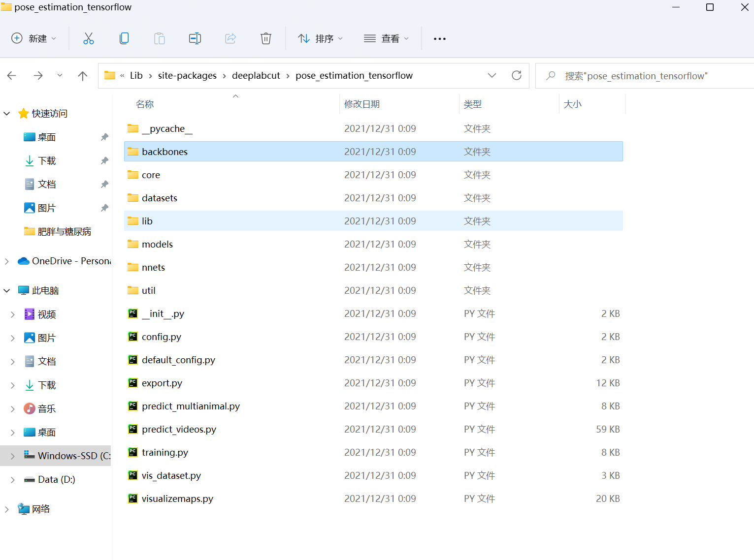Open the 查看 view options dropdown
This screenshot has height=560, width=754.
(387, 38)
